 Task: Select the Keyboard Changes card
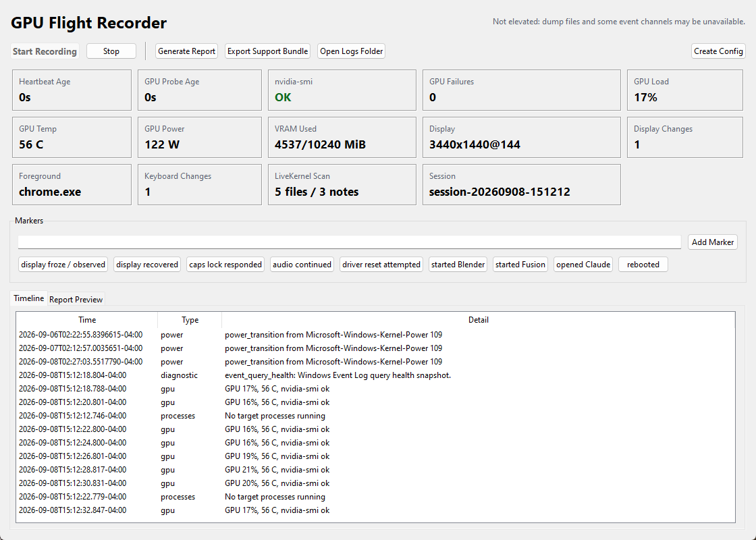[x=200, y=185]
